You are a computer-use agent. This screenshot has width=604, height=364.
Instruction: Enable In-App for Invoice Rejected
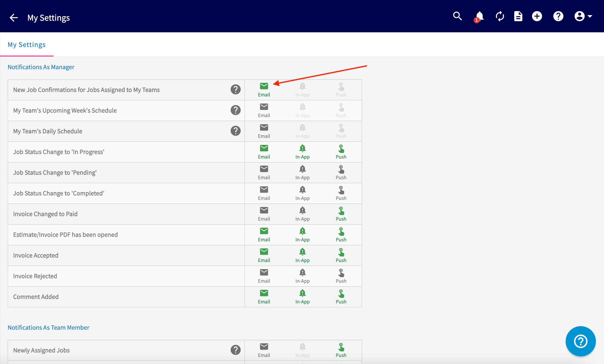(303, 276)
